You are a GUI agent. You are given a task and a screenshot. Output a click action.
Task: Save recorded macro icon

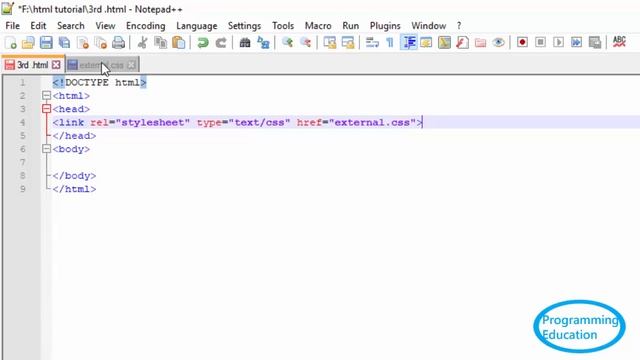tap(595, 42)
